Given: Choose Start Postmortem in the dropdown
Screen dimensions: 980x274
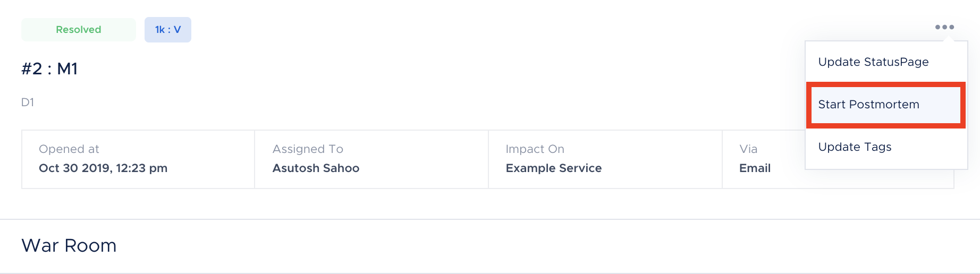Looking at the screenshot, I should pyautogui.click(x=868, y=105).
